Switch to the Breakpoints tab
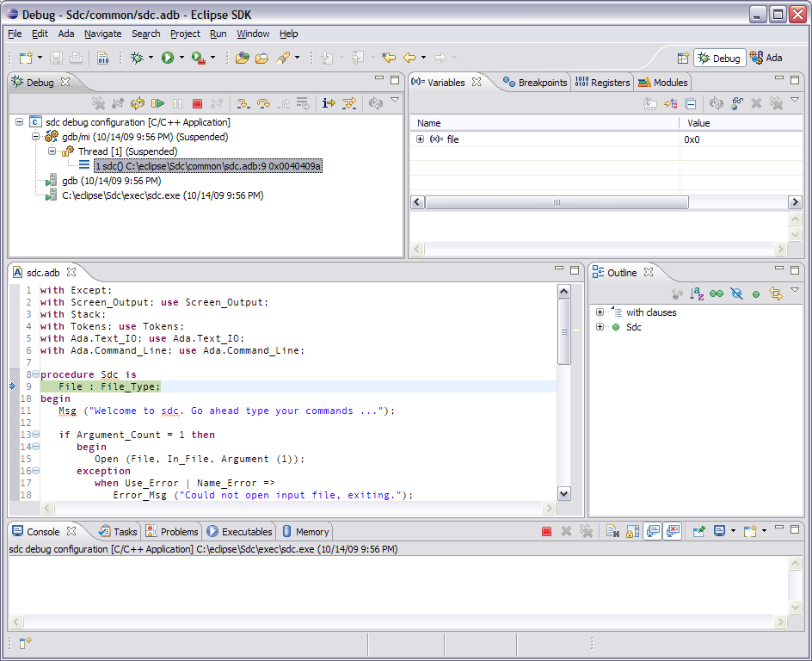This screenshot has height=661, width=812. pos(536,83)
